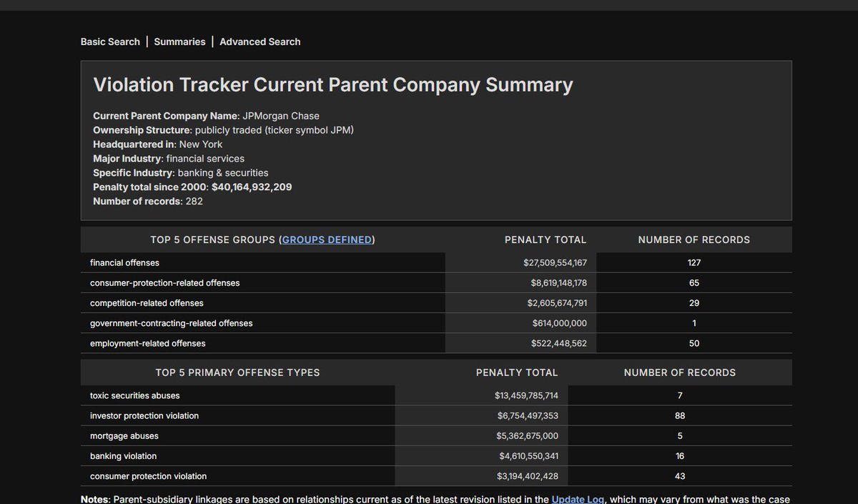Click record count 127 for financial offenses
The image size is (858, 504).
pyautogui.click(x=694, y=262)
